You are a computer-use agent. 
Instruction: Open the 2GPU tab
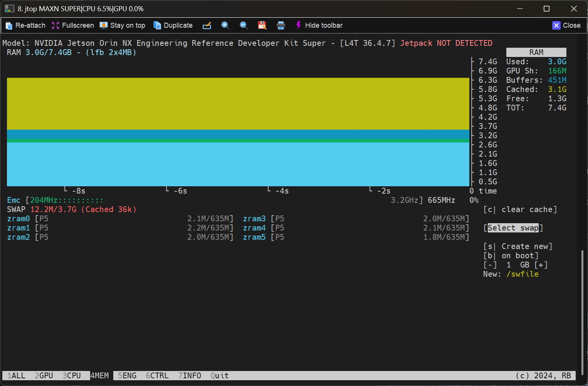[44, 376]
